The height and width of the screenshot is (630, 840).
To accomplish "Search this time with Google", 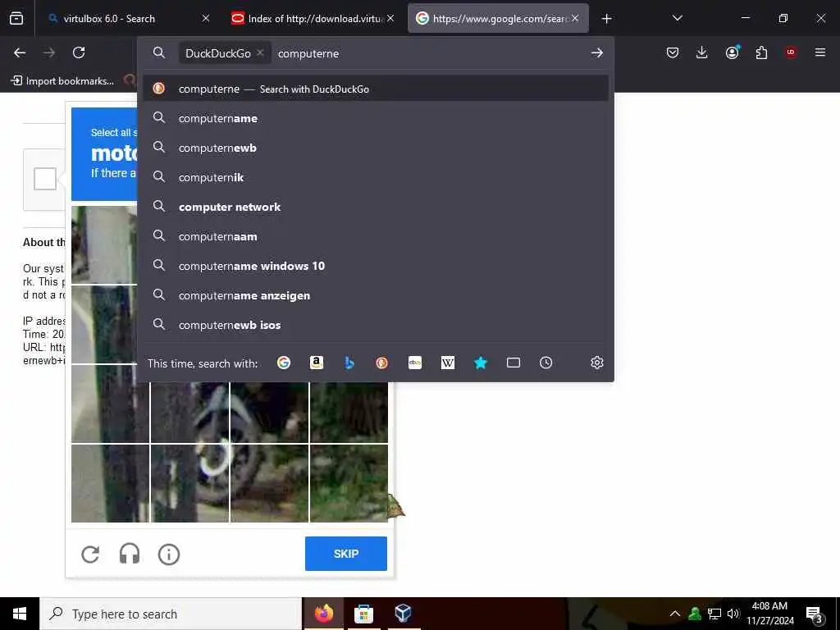I will point(284,363).
